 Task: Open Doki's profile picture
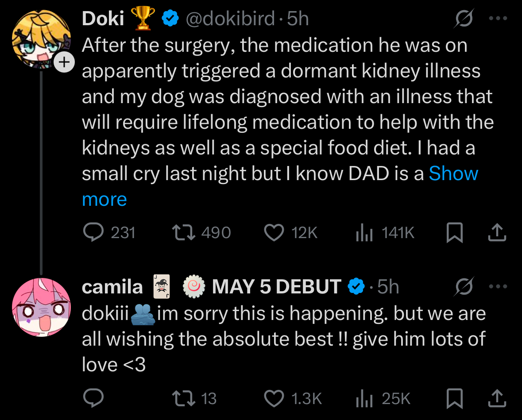[39, 39]
